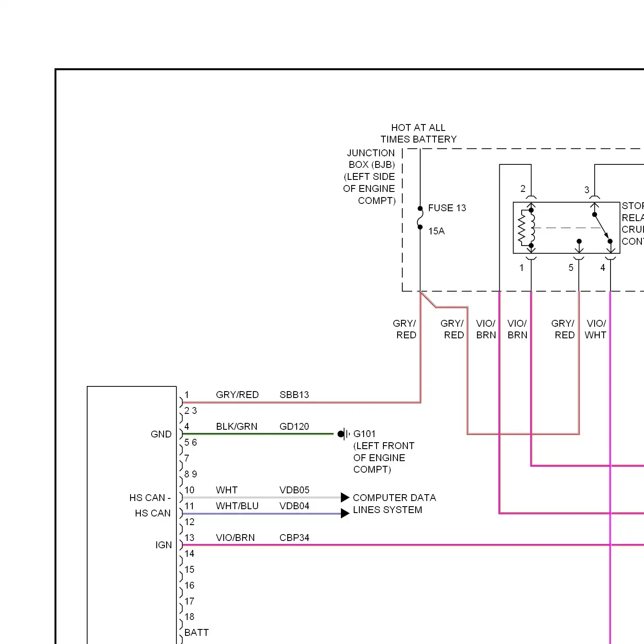Viewport: 644px width, 644px height.
Task: Click the 15A fuse rating text
Action: [x=436, y=231]
